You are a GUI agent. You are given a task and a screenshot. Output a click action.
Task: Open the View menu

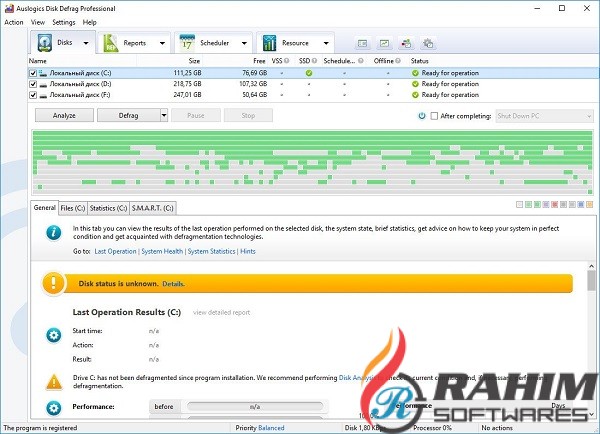pyautogui.click(x=38, y=22)
